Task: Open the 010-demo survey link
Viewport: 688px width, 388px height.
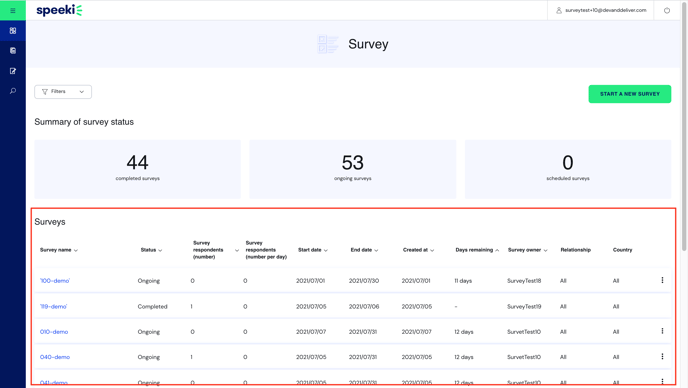Action: point(54,332)
